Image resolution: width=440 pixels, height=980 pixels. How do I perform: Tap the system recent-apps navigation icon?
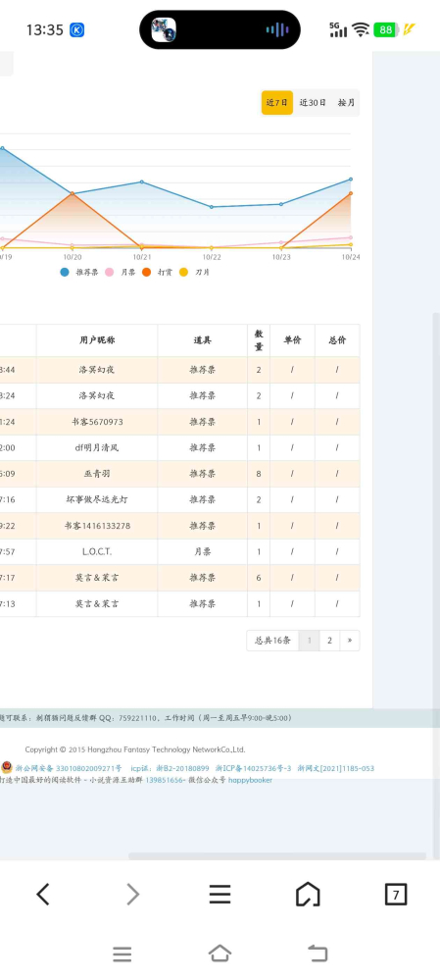(122, 954)
